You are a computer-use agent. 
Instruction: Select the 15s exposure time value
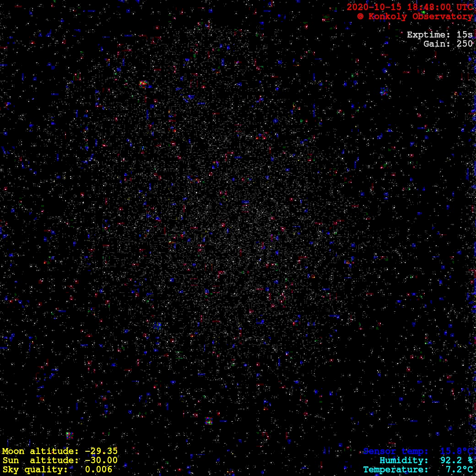(x=465, y=35)
